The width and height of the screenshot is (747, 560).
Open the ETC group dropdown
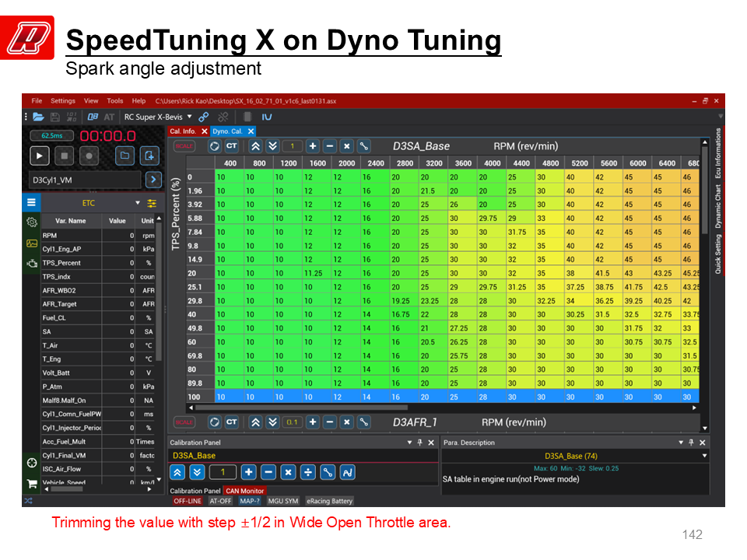coord(138,203)
